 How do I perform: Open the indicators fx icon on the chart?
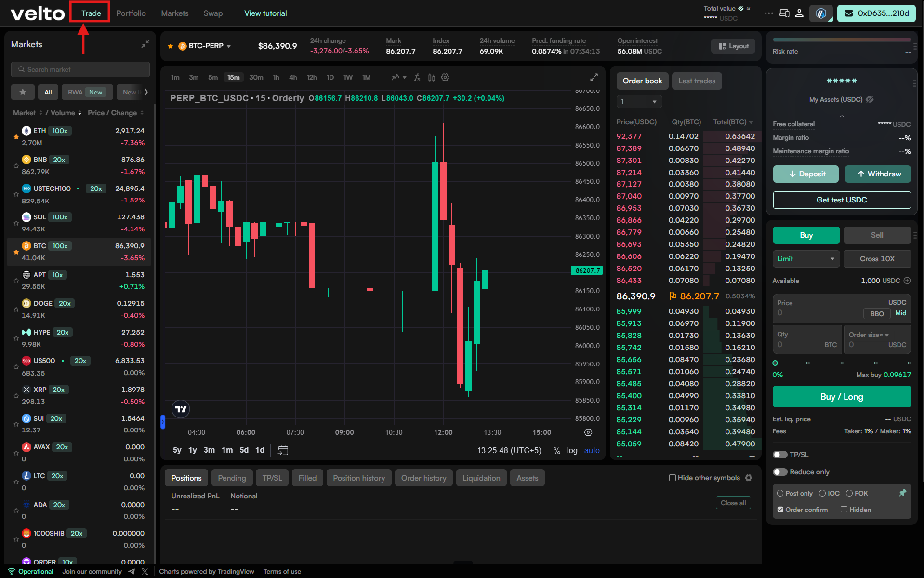(417, 77)
